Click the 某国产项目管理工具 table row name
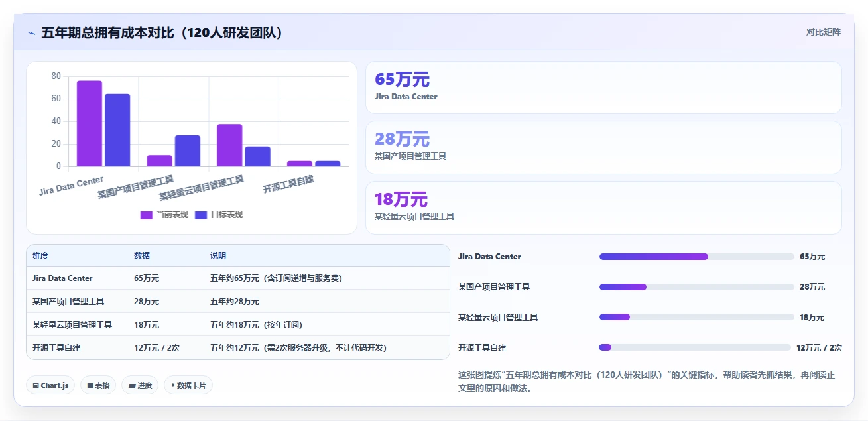 point(68,302)
